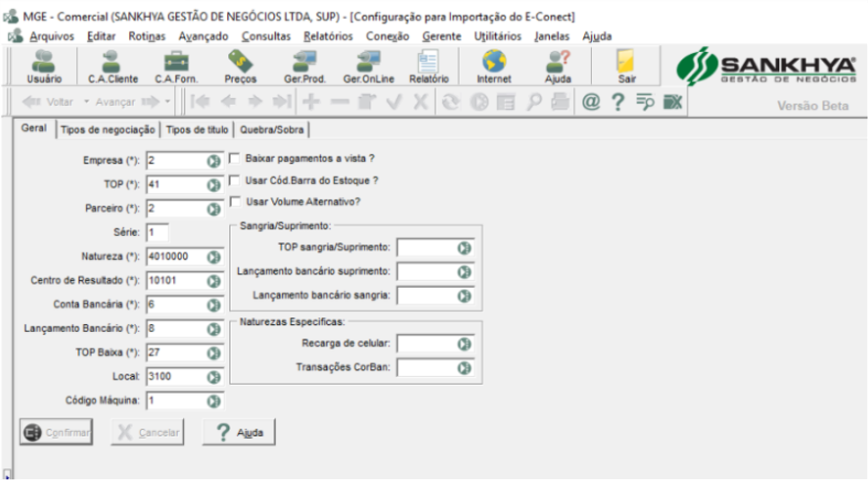868x480 pixels.
Task: Click the Confirmar button
Action: coord(56,432)
